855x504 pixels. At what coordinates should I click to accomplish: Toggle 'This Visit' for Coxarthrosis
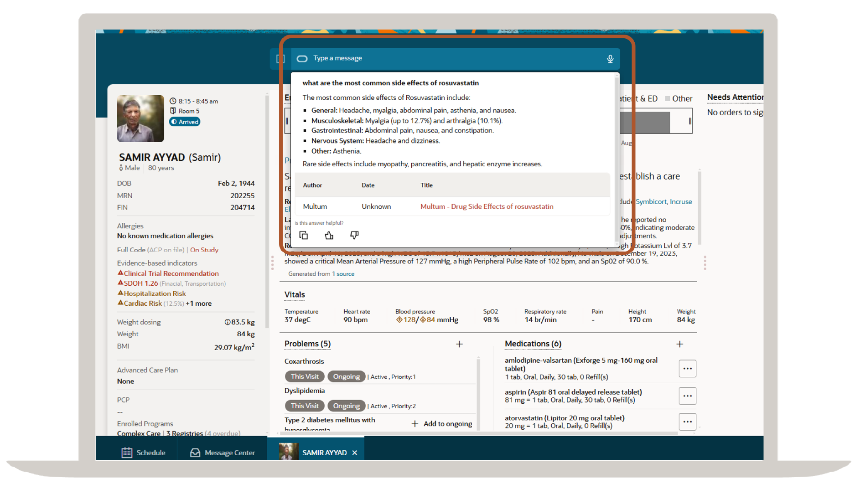(x=304, y=376)
